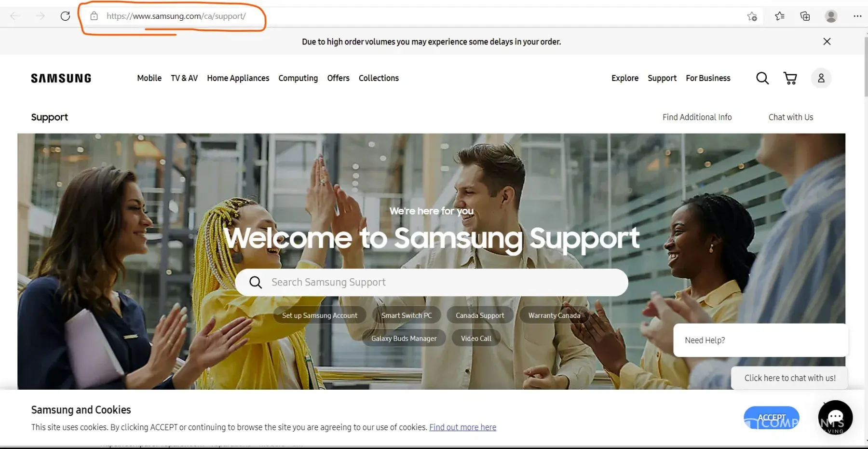Open the Collections menu
This screenshot has height=449, width=868.
pos(379,78)
